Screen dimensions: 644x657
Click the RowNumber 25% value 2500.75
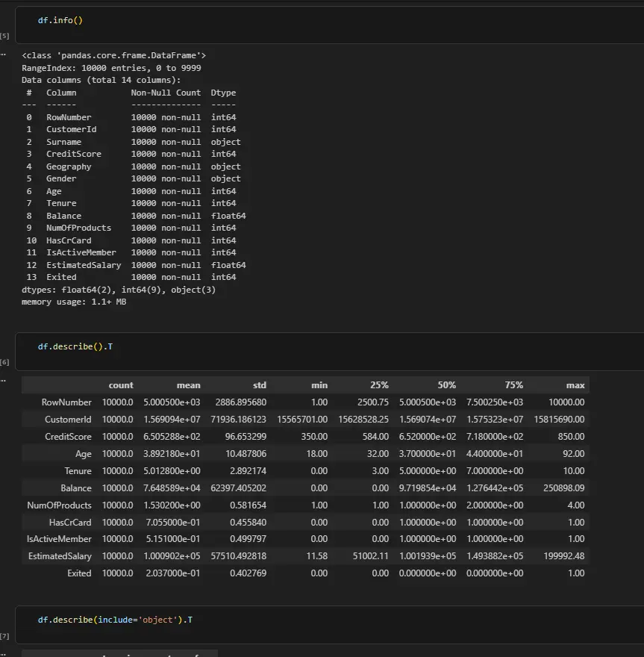pos(372,402)
